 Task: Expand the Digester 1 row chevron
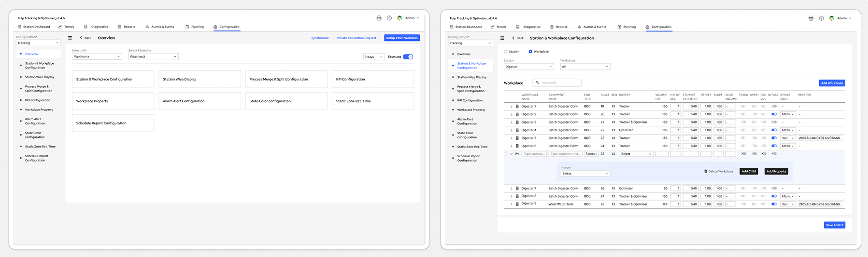pos(512,107)
